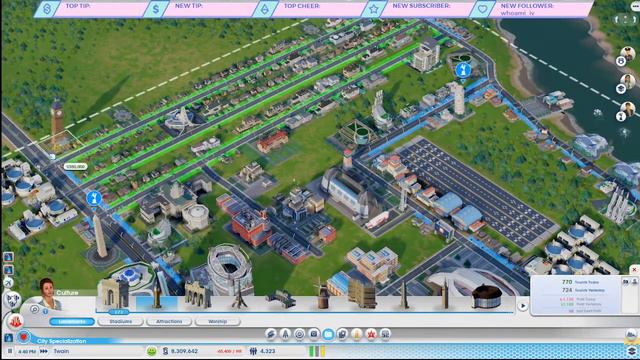Switch to the Attractions tab
The height and width of the screenshot is (360, 640).
pos(169,322)
